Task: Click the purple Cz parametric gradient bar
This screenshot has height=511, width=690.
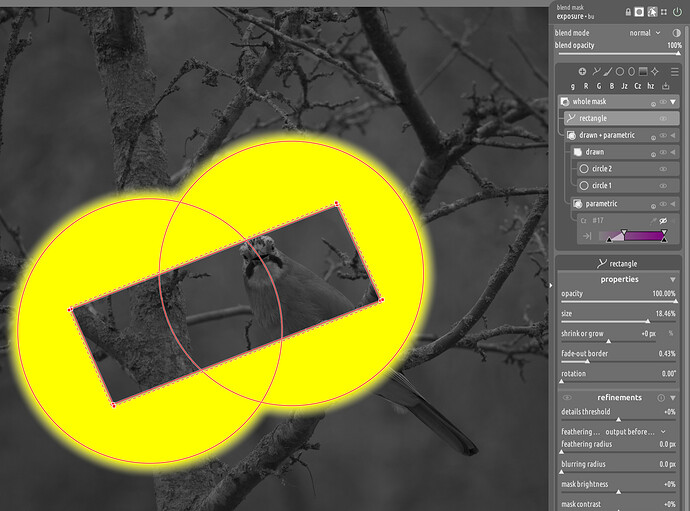Action: [632, 236]
